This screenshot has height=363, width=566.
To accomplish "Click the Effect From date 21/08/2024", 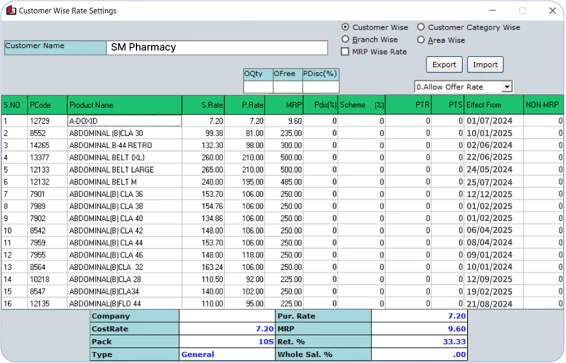I will click(x=494, y=303).
